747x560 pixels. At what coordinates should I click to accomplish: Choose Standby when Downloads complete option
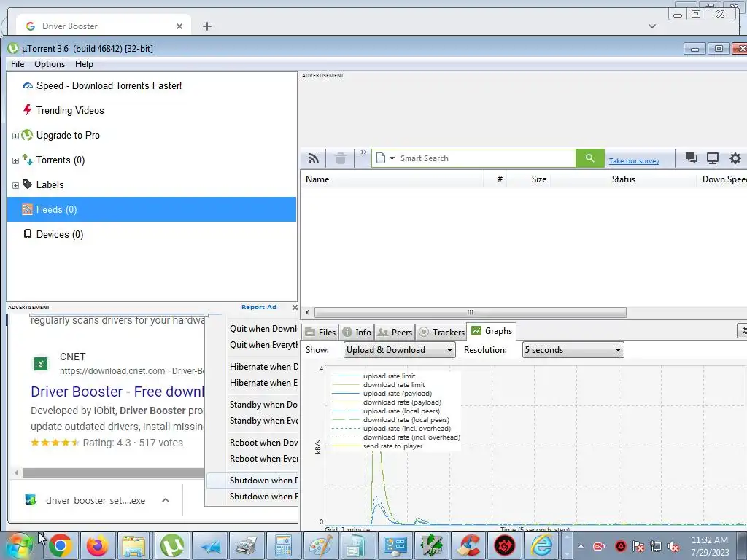[x=263, y=405]
